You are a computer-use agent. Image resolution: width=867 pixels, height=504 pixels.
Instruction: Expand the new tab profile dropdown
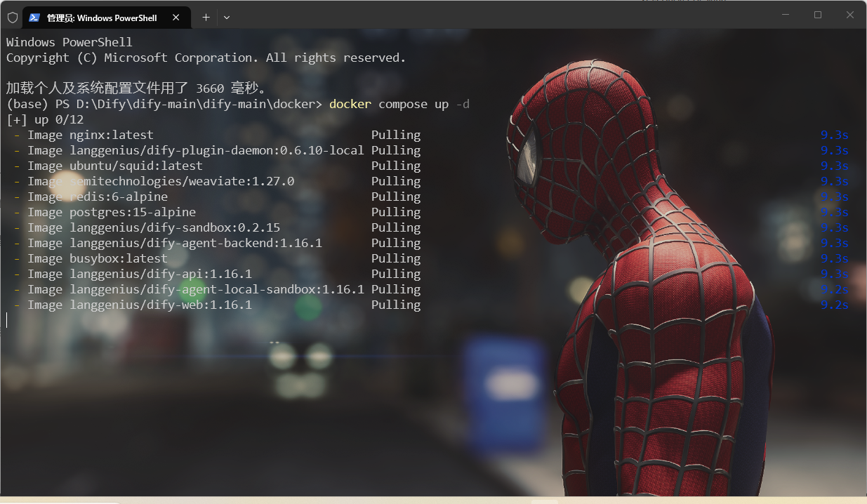[x=226, y=18]
